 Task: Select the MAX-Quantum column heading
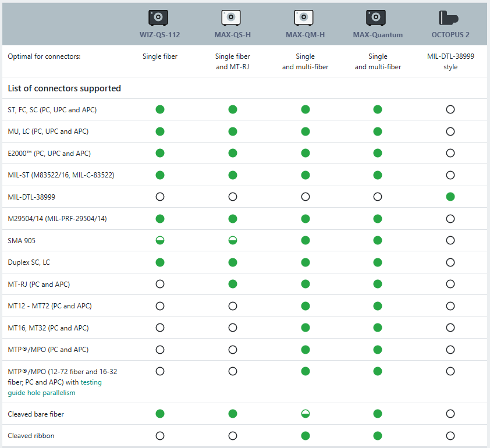click(x=377, y=35)
